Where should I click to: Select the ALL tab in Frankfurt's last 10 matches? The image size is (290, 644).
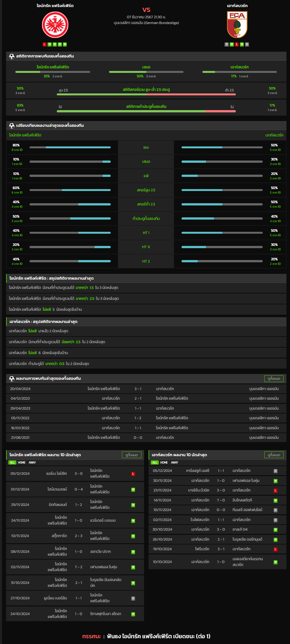[x=12, y=463]
